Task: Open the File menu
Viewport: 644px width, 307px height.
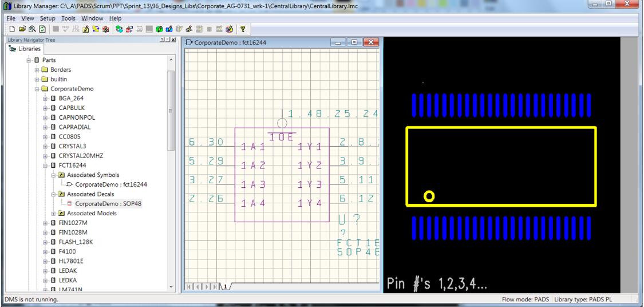Action: 11,18
